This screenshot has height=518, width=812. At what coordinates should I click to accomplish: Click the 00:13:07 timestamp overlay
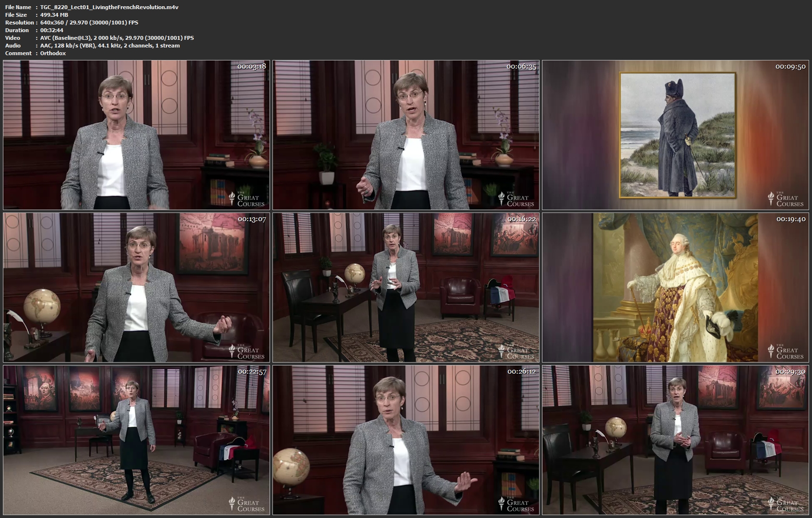click(252, 219)
